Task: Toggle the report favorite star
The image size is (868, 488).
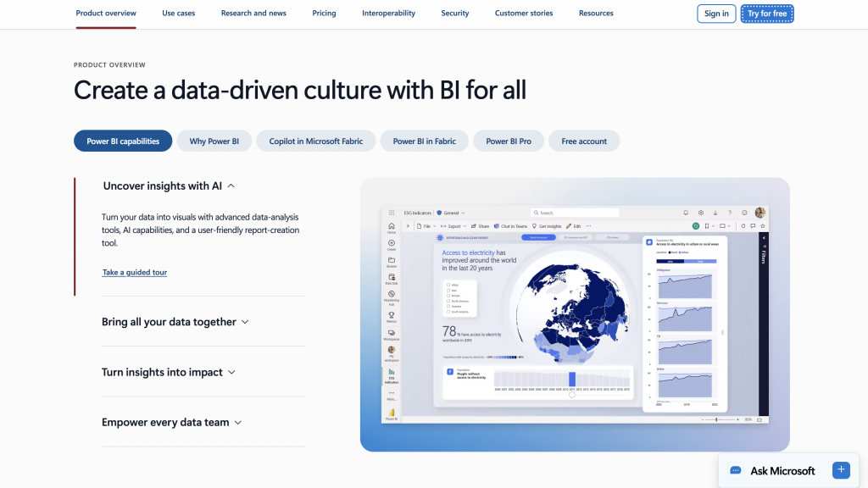Action: 763,226
